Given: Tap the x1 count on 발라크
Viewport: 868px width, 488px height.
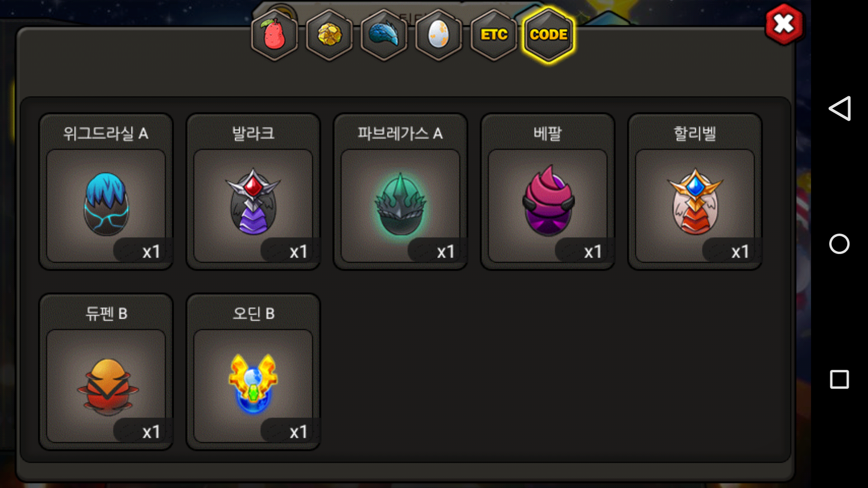Looking at the screenshot, I should coord(298,251).
